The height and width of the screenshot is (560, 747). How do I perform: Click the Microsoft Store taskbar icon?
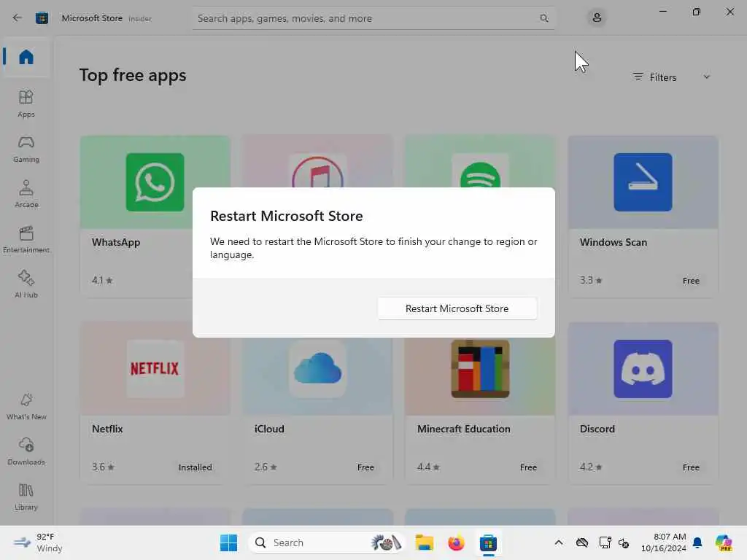pyautogui.click(x=488, y=542)
